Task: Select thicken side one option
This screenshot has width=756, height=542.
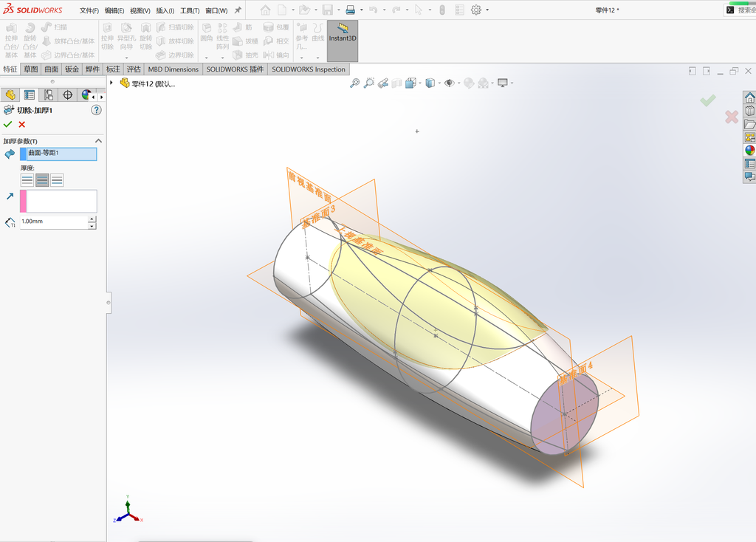Action: coord(27,180)
